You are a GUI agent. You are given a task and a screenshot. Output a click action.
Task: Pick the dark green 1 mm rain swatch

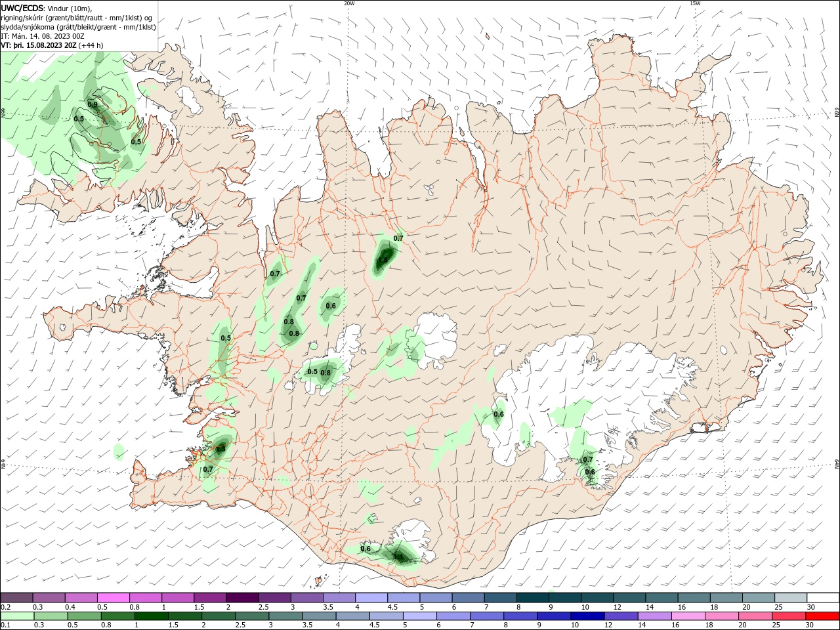[x=151, y=616]
